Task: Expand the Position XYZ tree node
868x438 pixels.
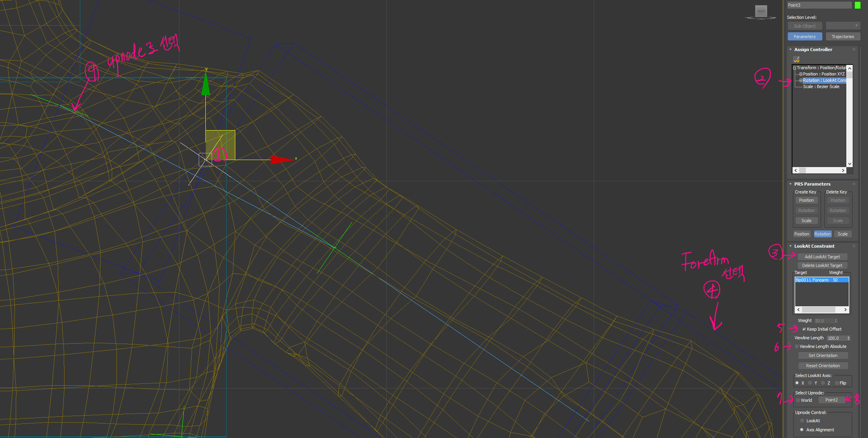Action: coord(801,74)
